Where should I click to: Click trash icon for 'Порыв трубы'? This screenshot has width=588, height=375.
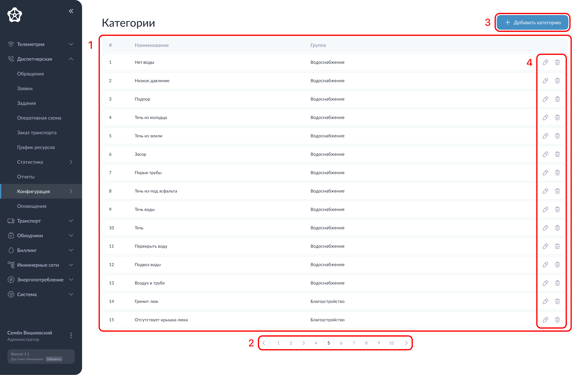[x=557, y=173]
